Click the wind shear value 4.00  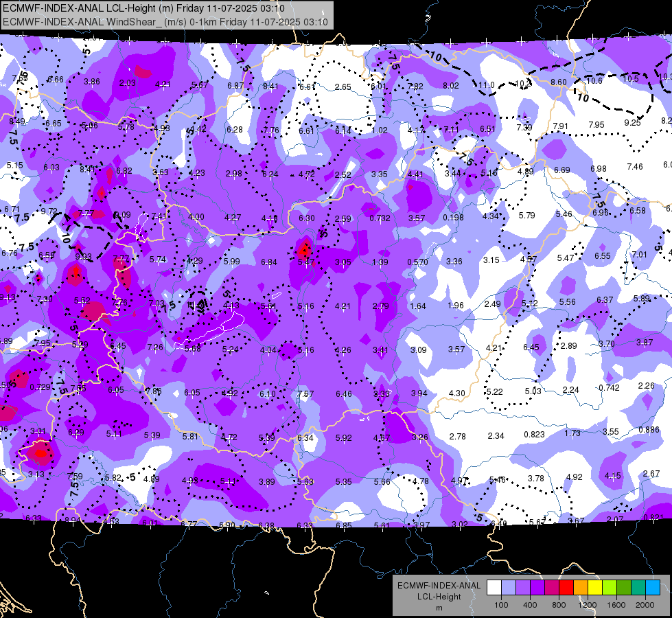click(196, 217)
